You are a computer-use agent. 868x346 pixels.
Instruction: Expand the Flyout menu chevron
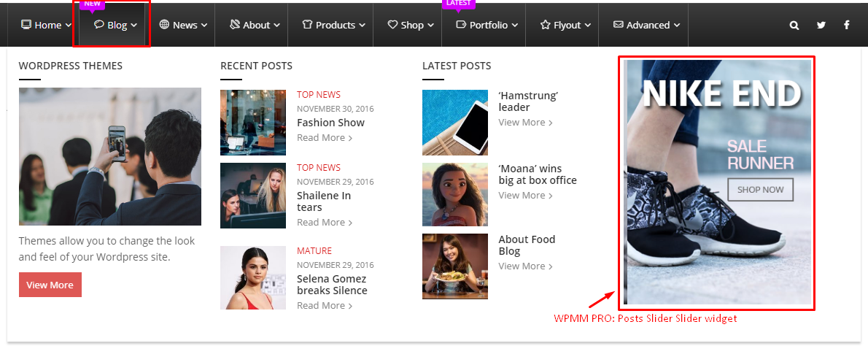[x=588, y=26]
